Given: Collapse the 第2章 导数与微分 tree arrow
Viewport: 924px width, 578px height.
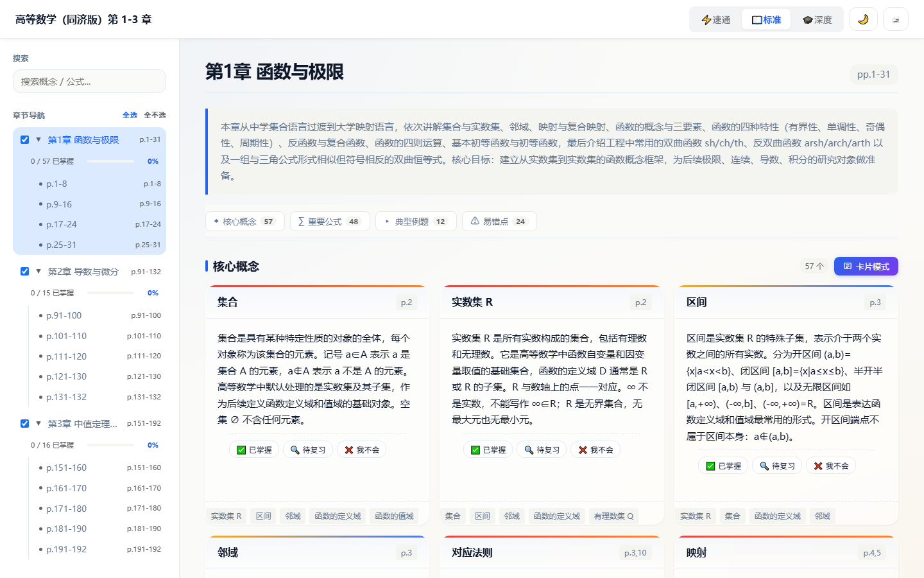Looking at the screenshot, I should point(38,272).
